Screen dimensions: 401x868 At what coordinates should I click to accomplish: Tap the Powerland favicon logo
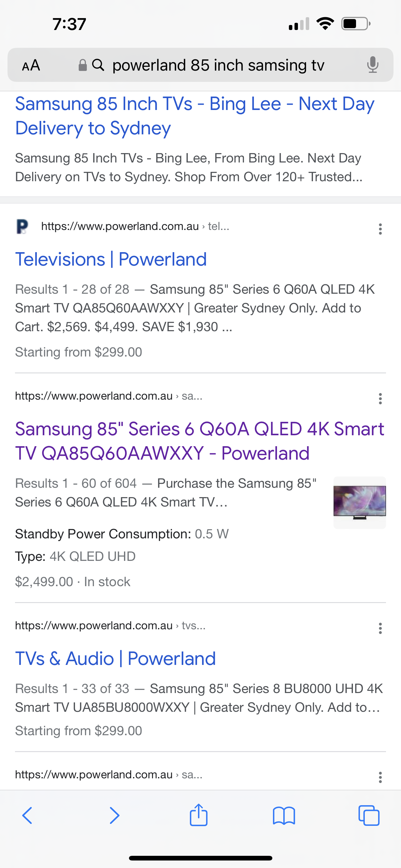click(x=22, y=227)
